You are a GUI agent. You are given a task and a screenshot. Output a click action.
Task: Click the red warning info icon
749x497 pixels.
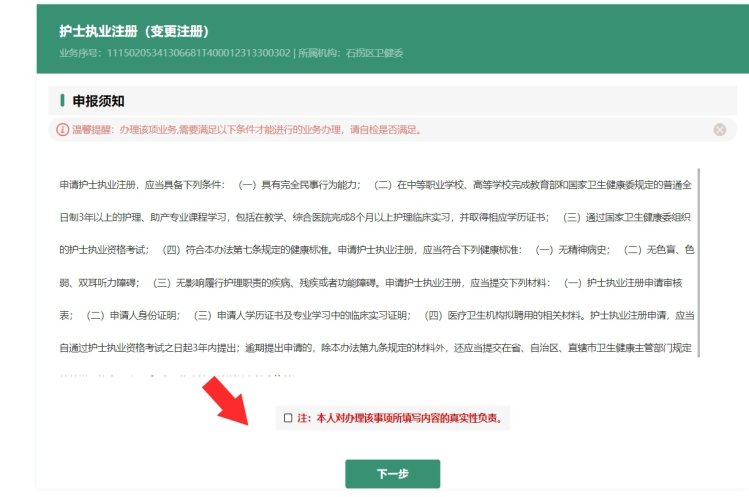[x=62, y=130]
